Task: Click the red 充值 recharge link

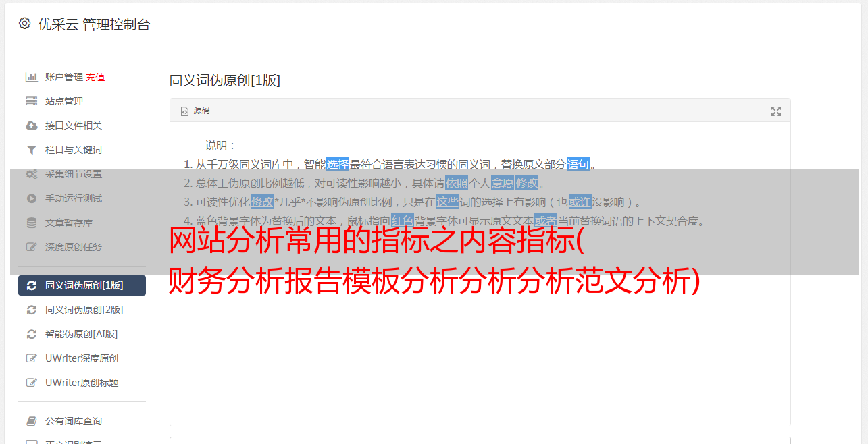Action: pyautogui.click(x=95, y=77)
